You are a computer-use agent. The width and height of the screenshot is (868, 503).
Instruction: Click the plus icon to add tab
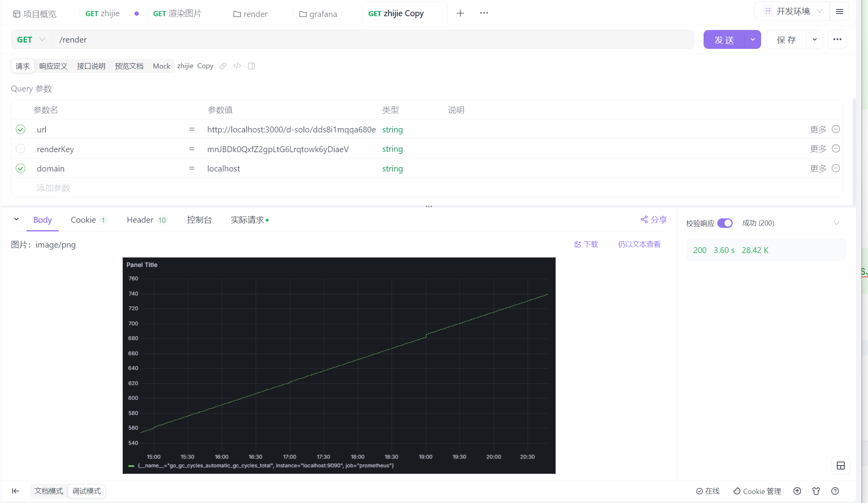pyautogui.click(x=460, y=13)
